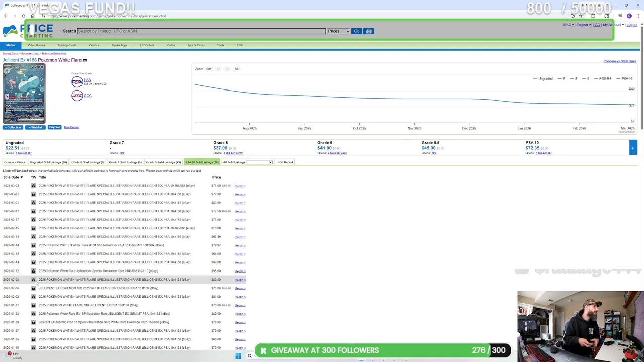Viewport: 644px width, 362px height.
Task: Open the English language dropdown
Action: coord(583,25)
